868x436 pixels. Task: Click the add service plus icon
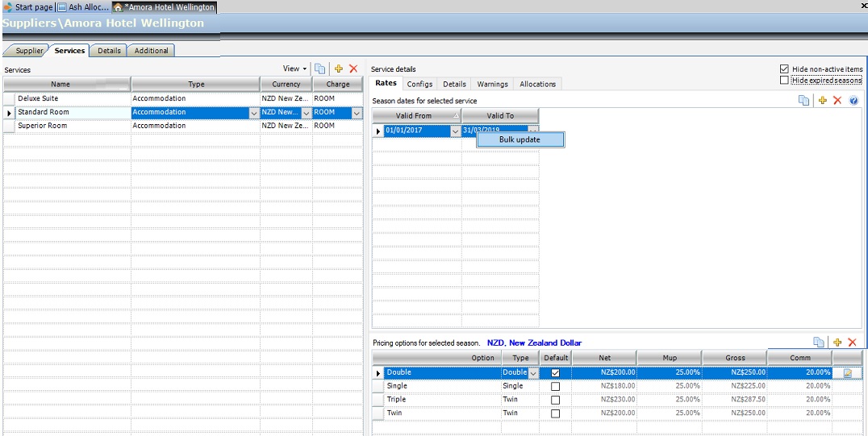339,69
